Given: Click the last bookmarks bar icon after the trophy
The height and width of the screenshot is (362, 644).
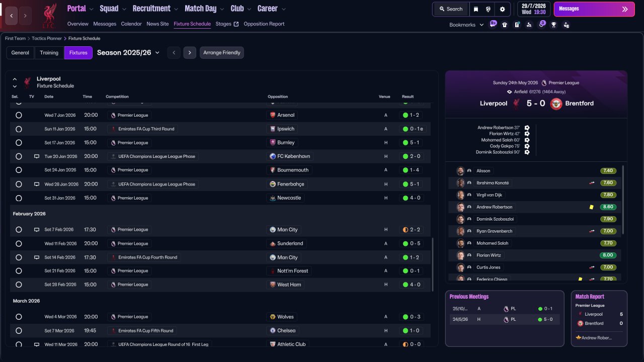Looking at the screenshot, I should click(567, 25).
